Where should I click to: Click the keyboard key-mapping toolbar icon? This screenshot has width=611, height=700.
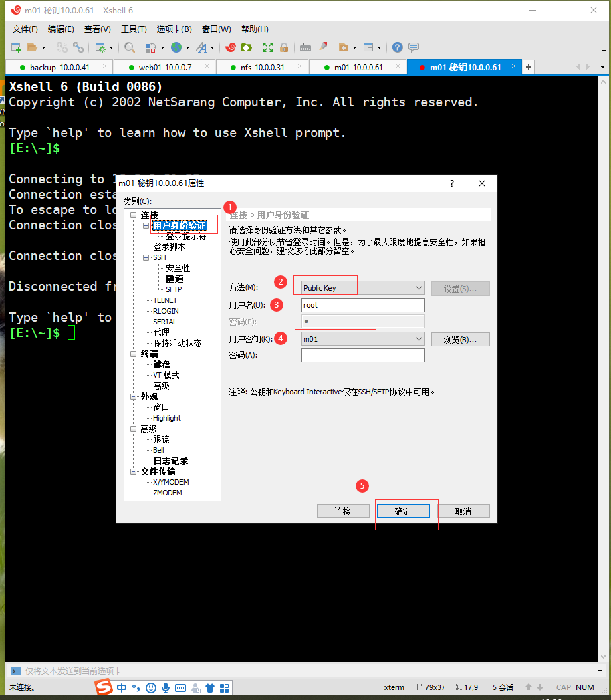[x=305, y=47]
